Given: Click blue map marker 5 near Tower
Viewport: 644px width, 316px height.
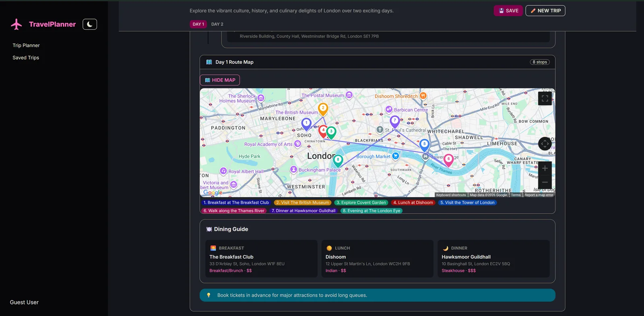Looking at the screenshot, I should (424, 145).
